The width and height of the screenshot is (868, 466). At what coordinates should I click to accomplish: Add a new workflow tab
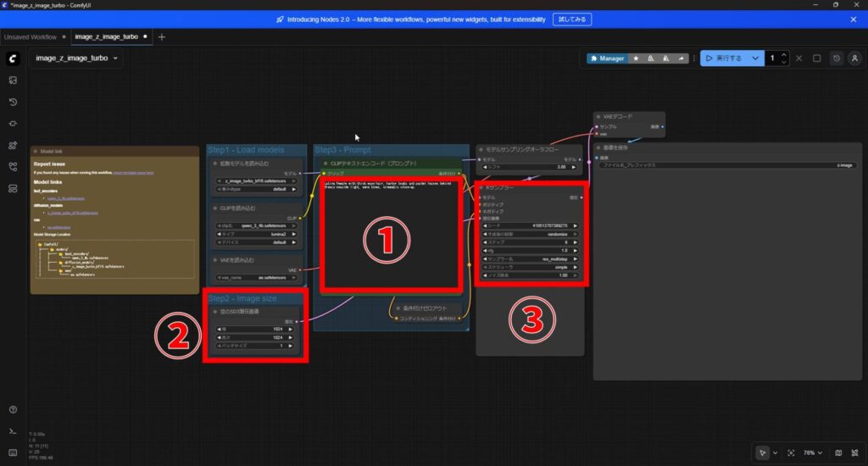pyautogui.click(x=162, y=36)
